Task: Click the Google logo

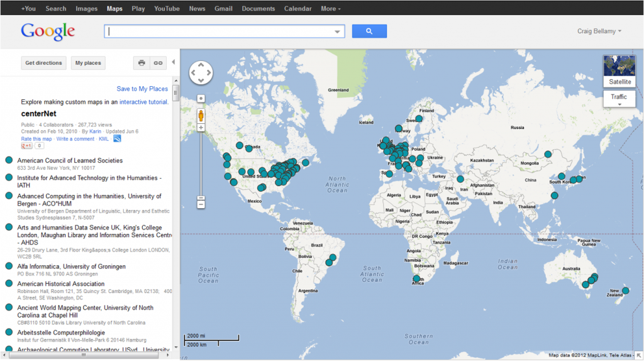Action: coord(48,31)
